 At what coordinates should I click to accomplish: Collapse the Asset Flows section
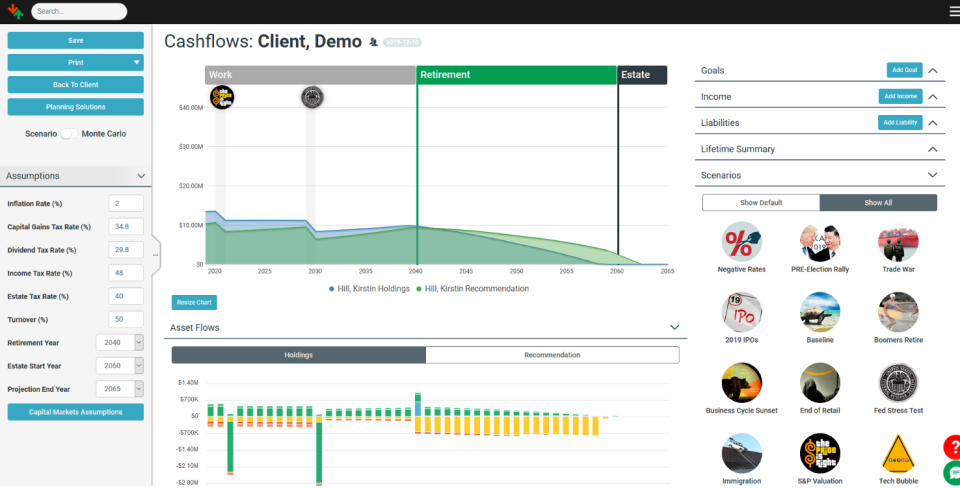[675, 327]
